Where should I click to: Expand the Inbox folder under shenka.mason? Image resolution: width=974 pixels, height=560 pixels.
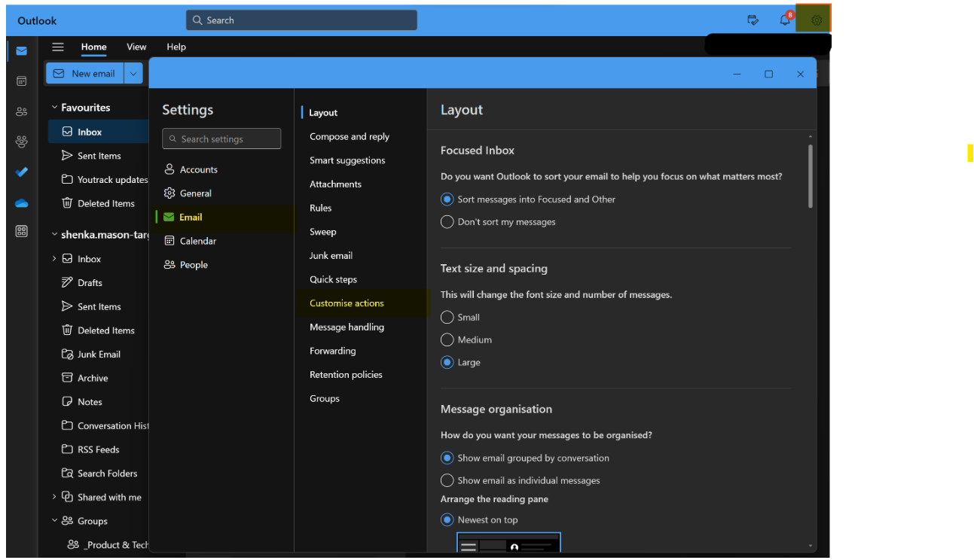(x=53, y=258)
